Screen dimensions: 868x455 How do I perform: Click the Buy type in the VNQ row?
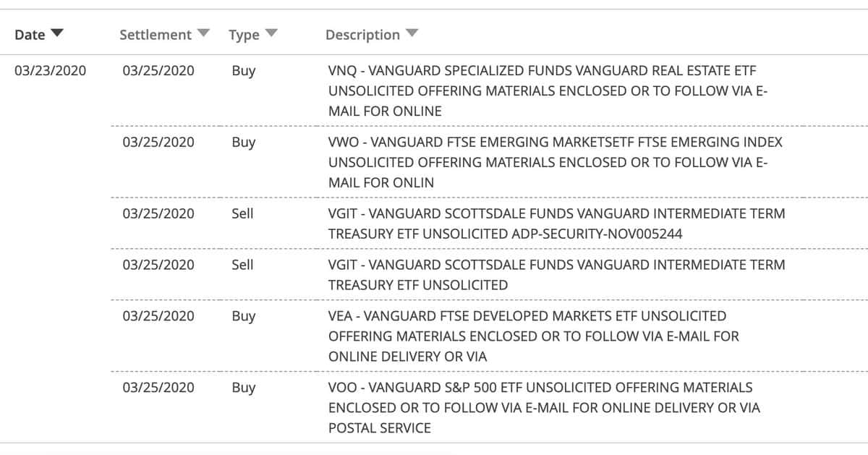coord(244,71)
